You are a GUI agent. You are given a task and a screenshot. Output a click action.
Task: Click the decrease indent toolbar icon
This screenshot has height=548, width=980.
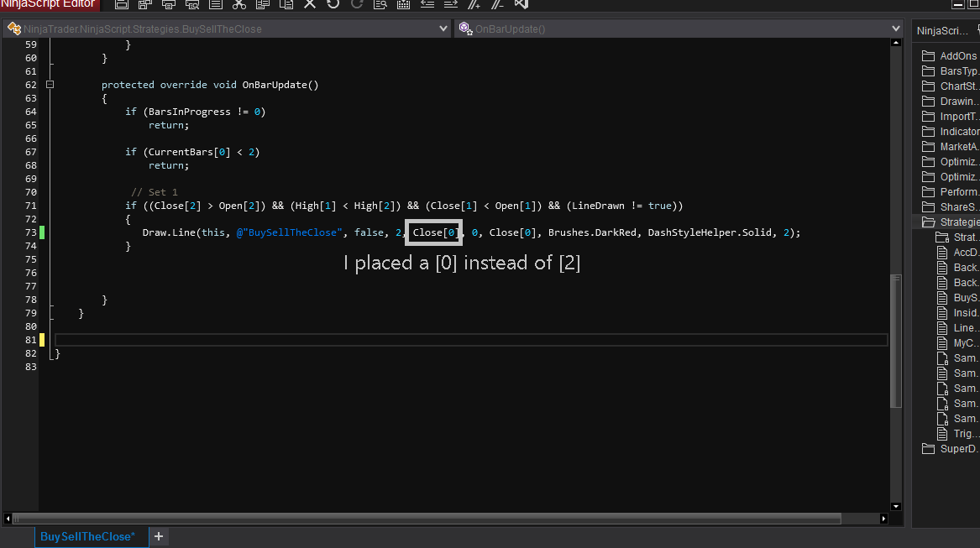427,3
